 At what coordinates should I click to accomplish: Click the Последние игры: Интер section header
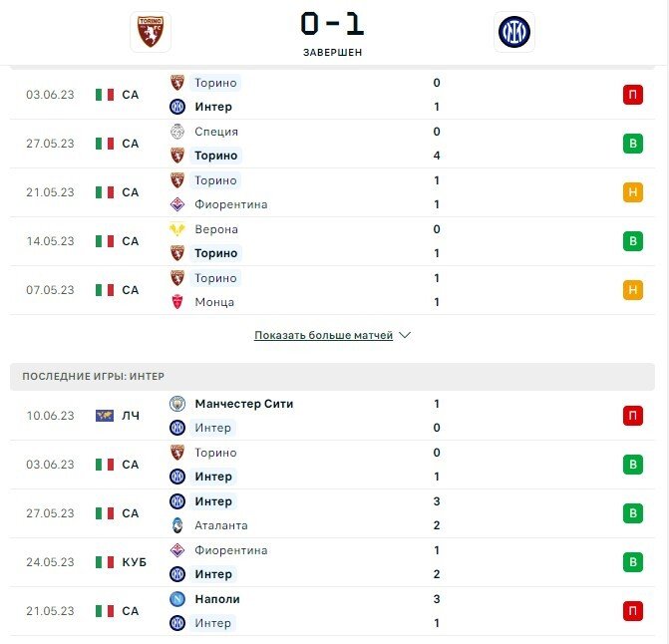pos(94,376)
